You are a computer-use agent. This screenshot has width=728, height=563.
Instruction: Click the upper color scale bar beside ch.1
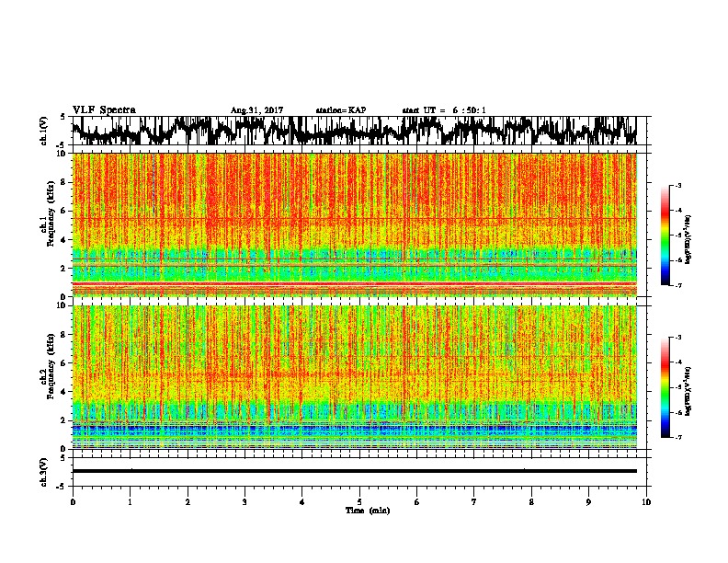(x=665, y=236)
